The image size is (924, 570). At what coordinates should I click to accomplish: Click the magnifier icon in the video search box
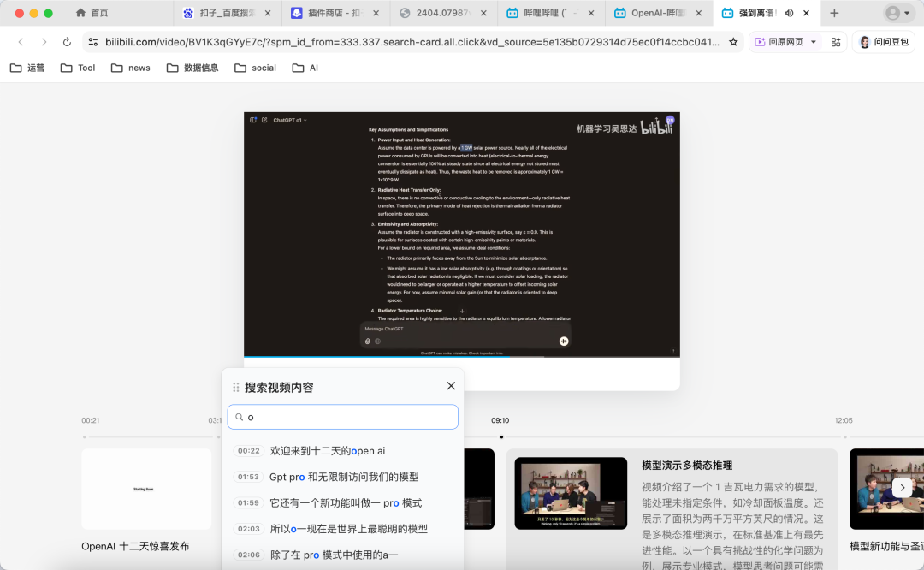[239, 417]
